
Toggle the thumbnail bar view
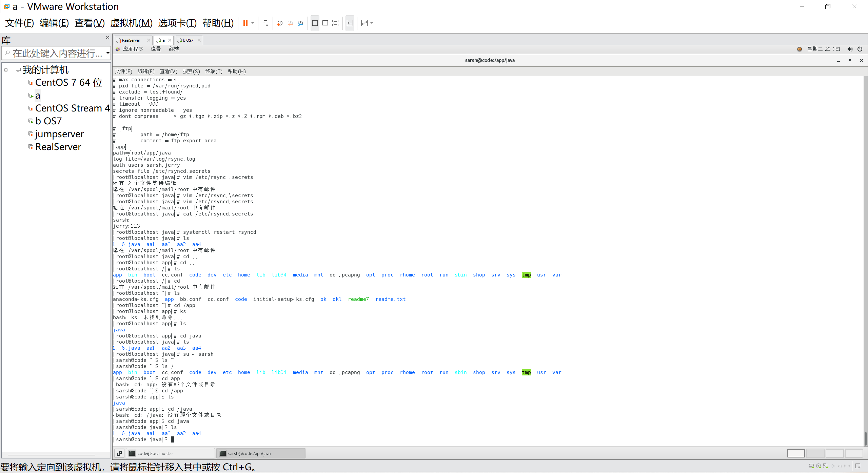(325, 23)
